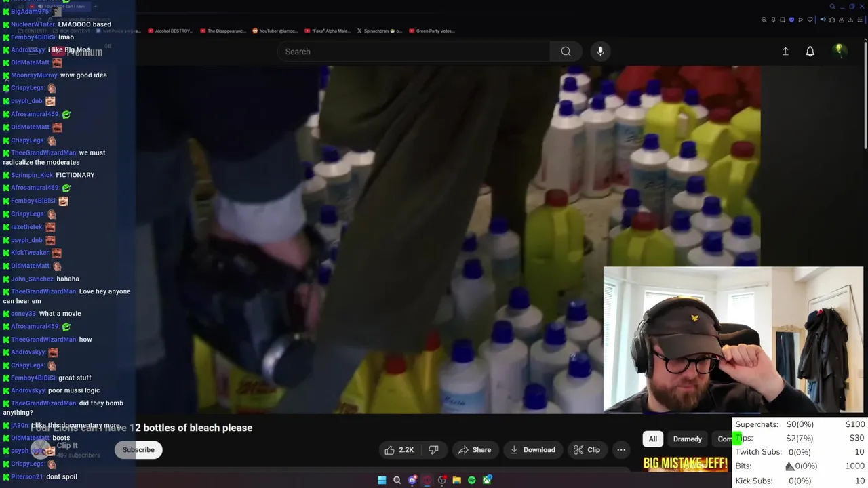This screenshot has width=868, height=488.
Task: Open File Explorer from the taskbar
Action: [x=457, y=480]
